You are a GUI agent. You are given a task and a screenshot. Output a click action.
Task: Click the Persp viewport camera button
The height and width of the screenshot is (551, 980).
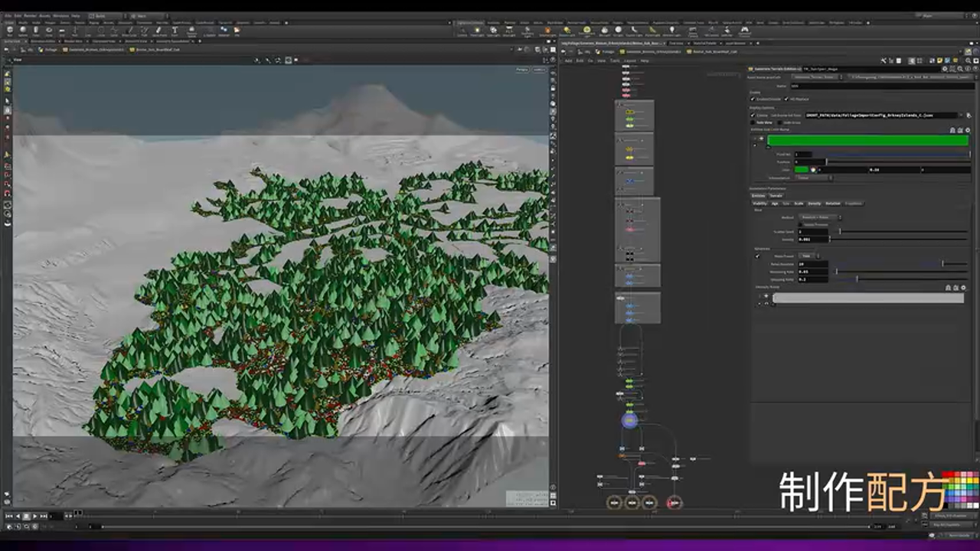point(522,70)
